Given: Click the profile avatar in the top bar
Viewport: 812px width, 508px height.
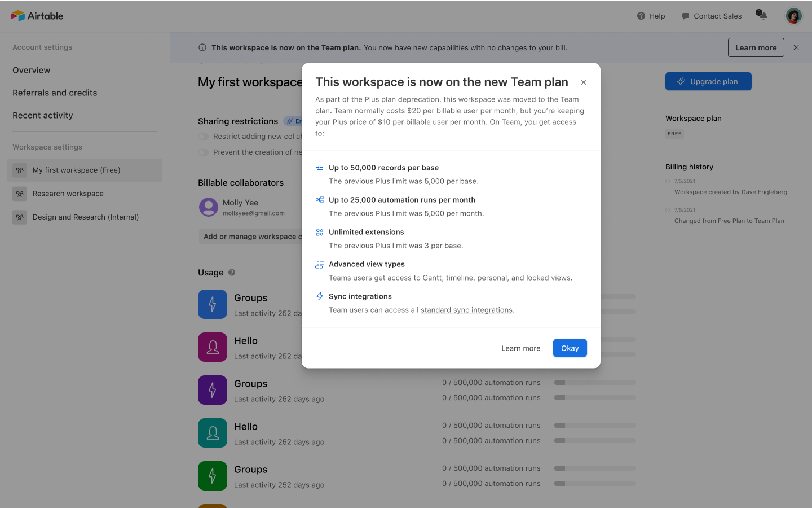Looking at the screenshot, I should pos(793,16).
